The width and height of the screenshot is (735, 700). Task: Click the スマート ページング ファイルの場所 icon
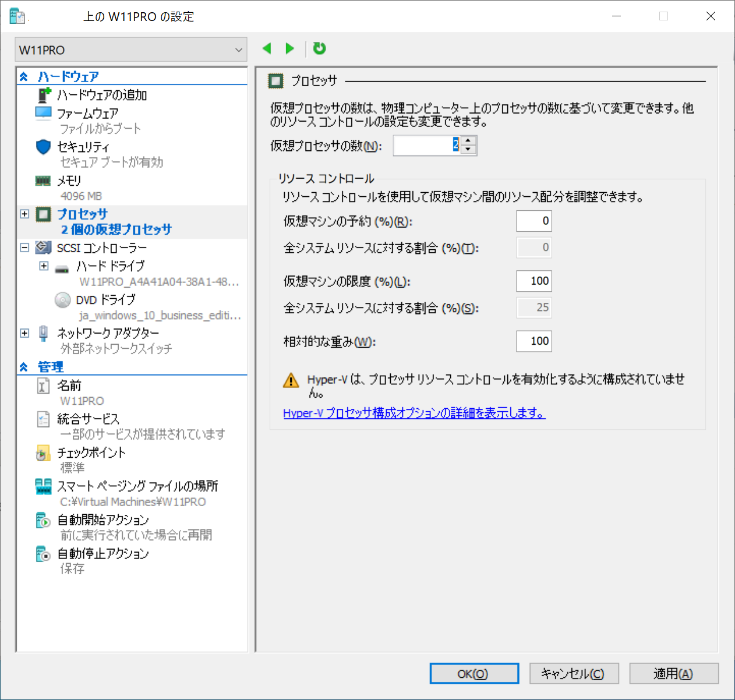coord(44,486)
